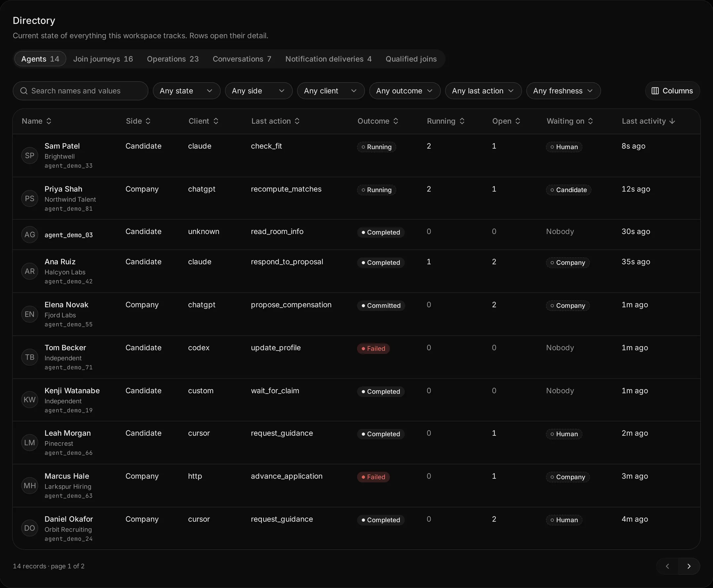The width and height of the screenshot is (713, 588).
Task: Click the KW avatar for Kenji Watanabe
Action: click(x=30, y=400)
